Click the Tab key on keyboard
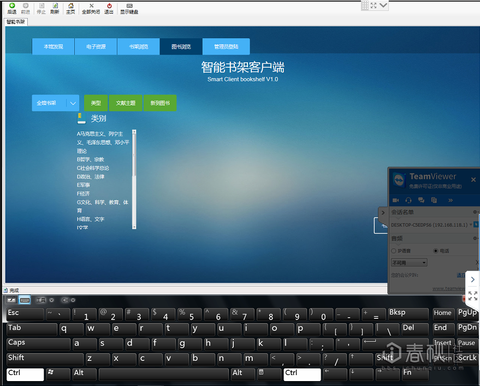The height and width of the screenshot is (386, 480). coord(32,329)
